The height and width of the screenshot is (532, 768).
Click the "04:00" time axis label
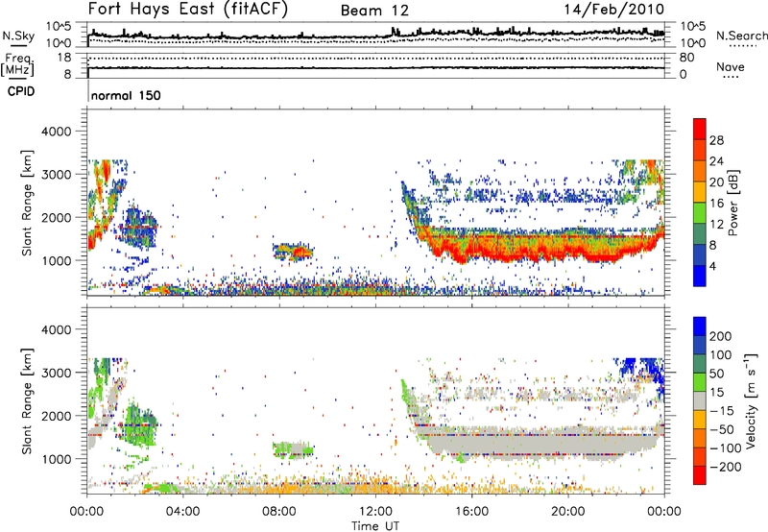[183, 512]
